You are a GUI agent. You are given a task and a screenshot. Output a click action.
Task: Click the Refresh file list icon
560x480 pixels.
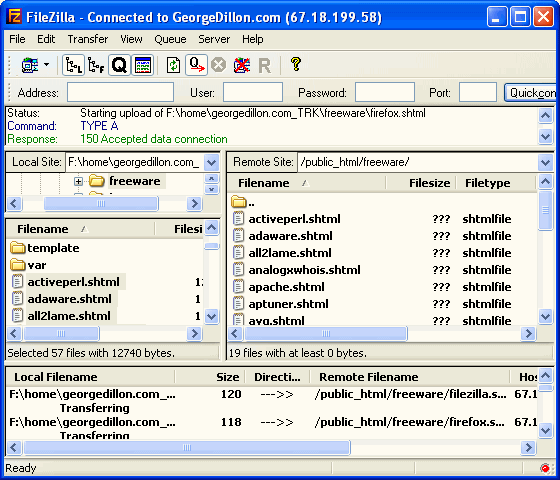coord(174,65)
